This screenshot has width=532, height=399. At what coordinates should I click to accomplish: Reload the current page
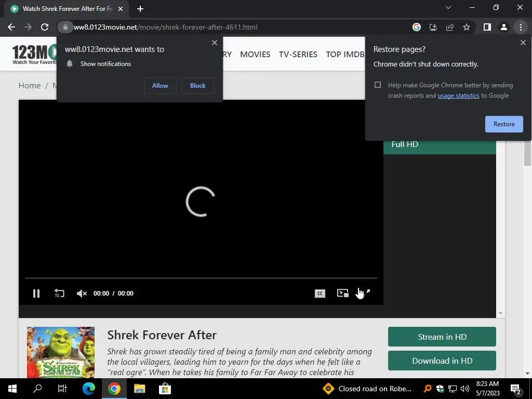click(x=45, y=27)
